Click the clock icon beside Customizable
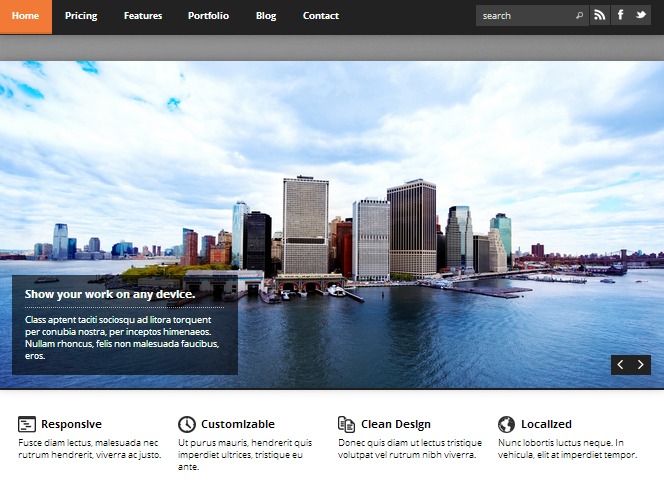Image resolution: width=664 pixels, height=489 pixels. pos(187,424)
